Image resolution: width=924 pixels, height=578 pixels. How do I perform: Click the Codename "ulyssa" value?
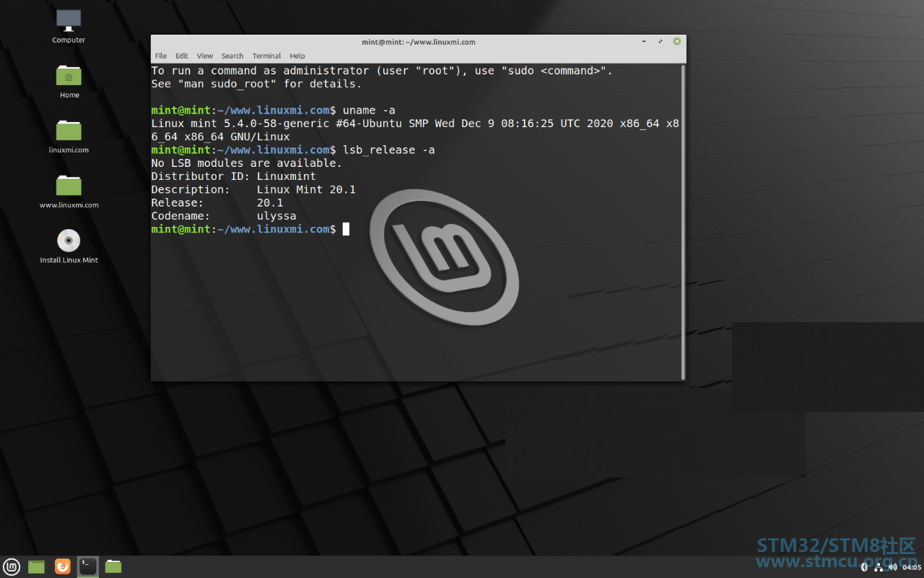[x=276, y=216]
